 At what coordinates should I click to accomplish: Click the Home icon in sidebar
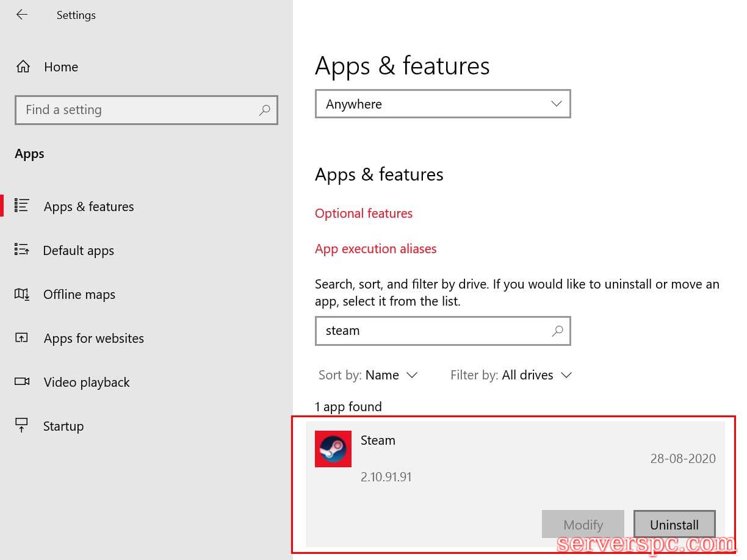23,66
